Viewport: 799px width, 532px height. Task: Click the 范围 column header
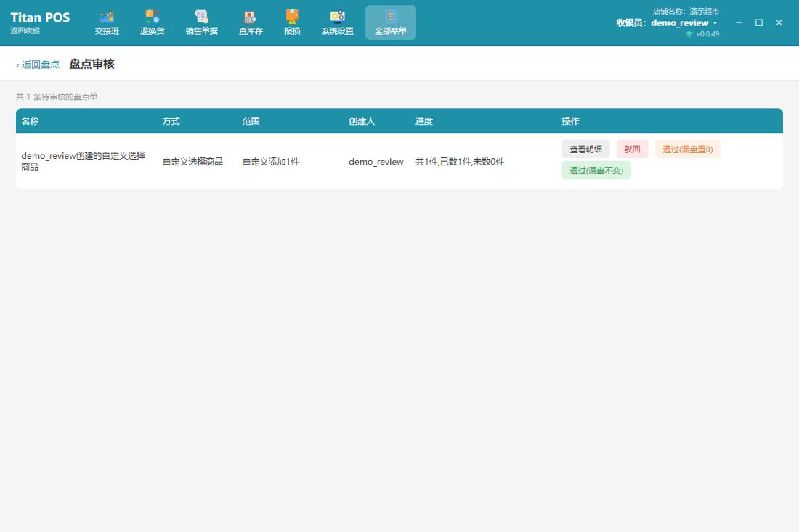tap(251, 121)
